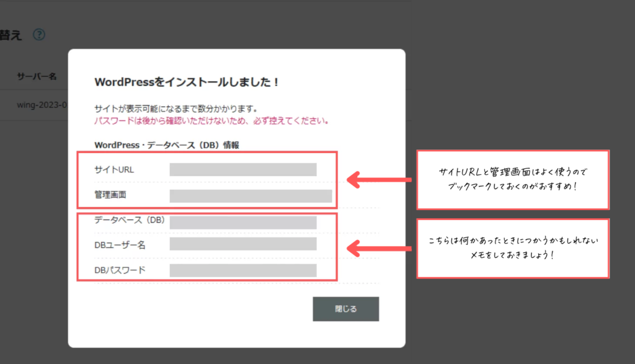Click the データベース（DB）label
This screenshot has height=364, width=635.
130,220
